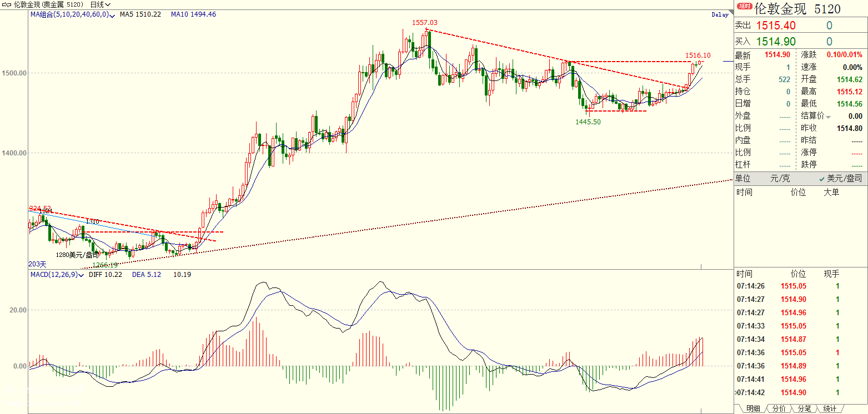Open the 分笔 tab
Screen dimensions: 868x414
tap(804, 408)
